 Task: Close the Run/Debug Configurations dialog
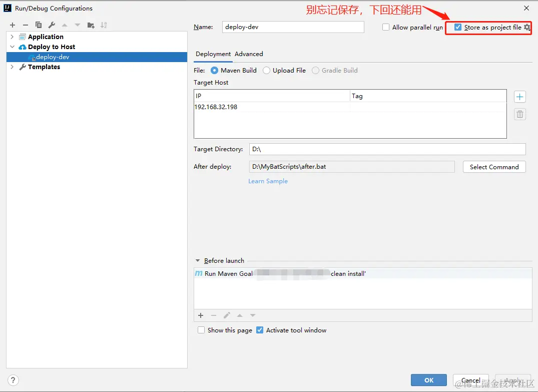526,8
